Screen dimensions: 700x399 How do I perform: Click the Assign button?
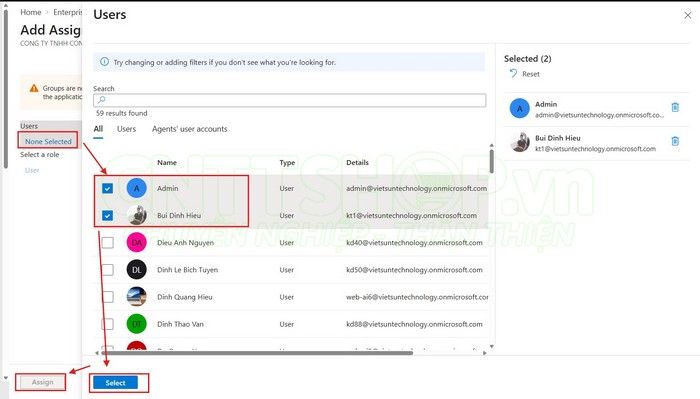click(x=42, y=382)
